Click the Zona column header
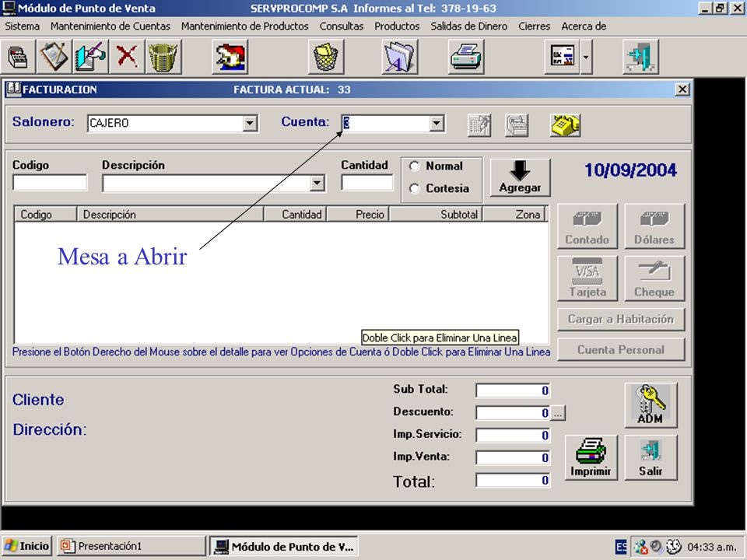747x560 pixels. click(514, 215)
